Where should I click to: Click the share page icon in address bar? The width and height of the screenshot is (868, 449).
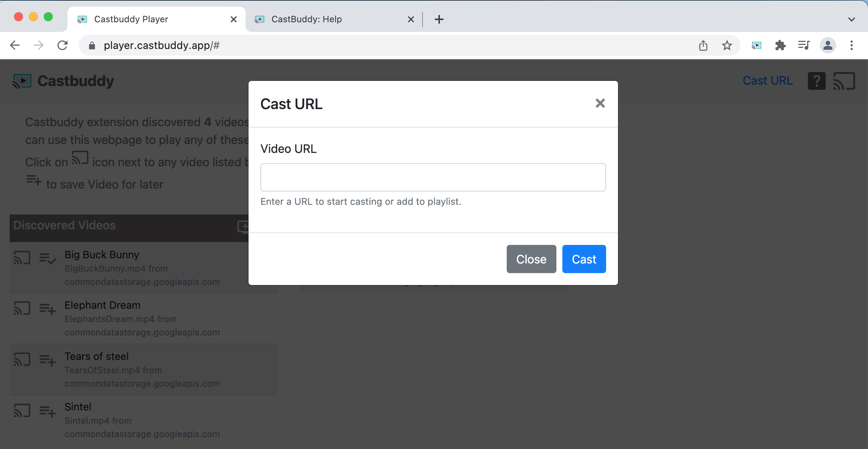click(703, 45)
